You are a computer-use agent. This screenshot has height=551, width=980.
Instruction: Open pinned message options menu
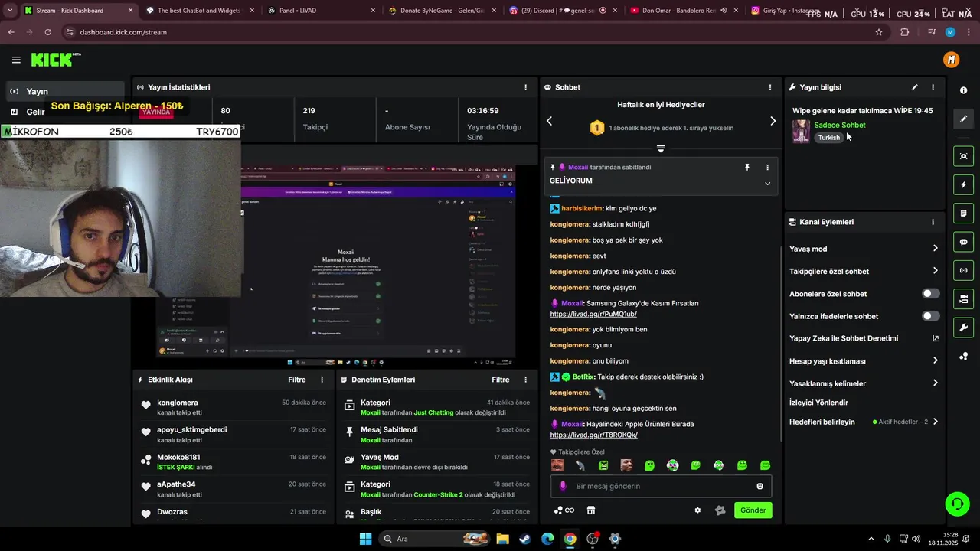pyautogui.click(x=767, y=167)
